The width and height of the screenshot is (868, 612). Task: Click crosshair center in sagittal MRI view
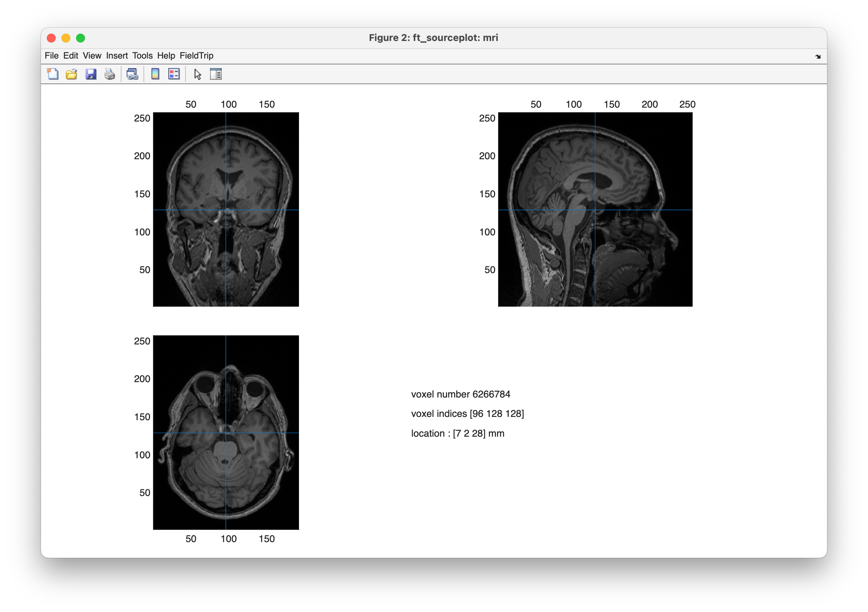coord(595,210)
